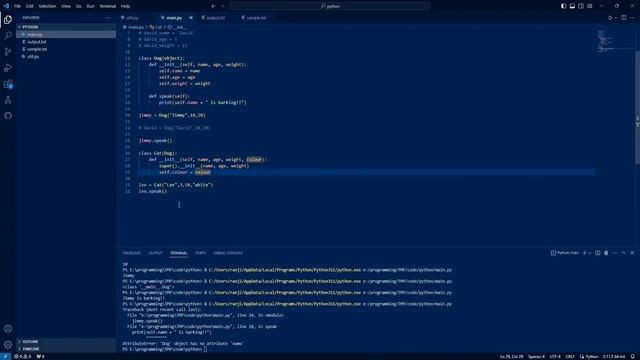Open the Go menu
This screenshot has height=360, width=640.
click(78, 6)
